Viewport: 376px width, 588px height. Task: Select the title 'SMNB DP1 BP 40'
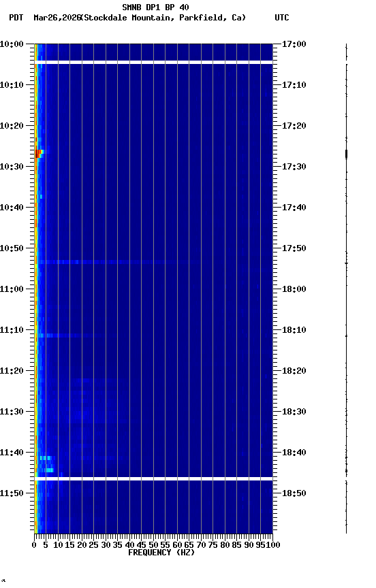pyautogui.click(x=155, y=7)
